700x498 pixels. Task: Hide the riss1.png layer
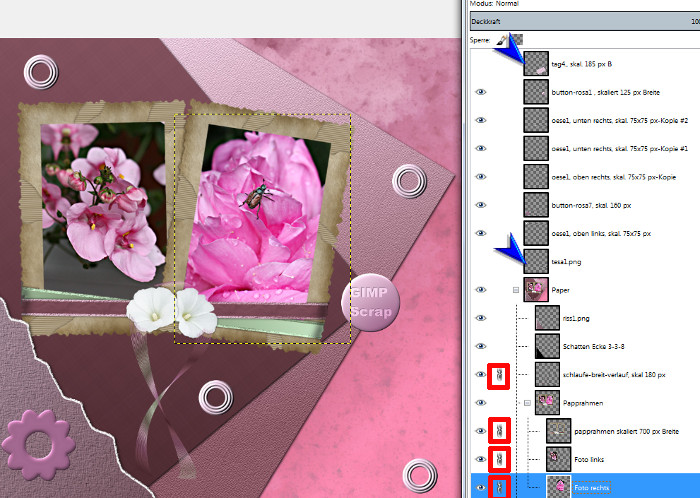(x=481, y=318)
